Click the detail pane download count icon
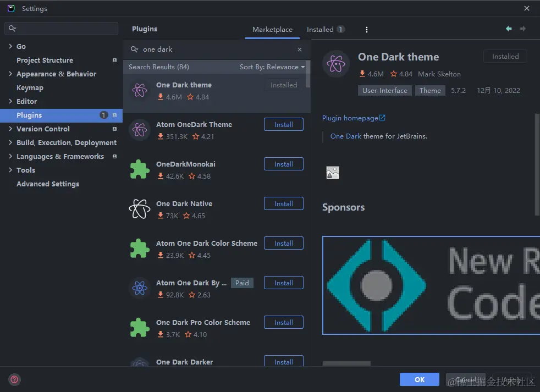540x392 pixels. [362, 74]
